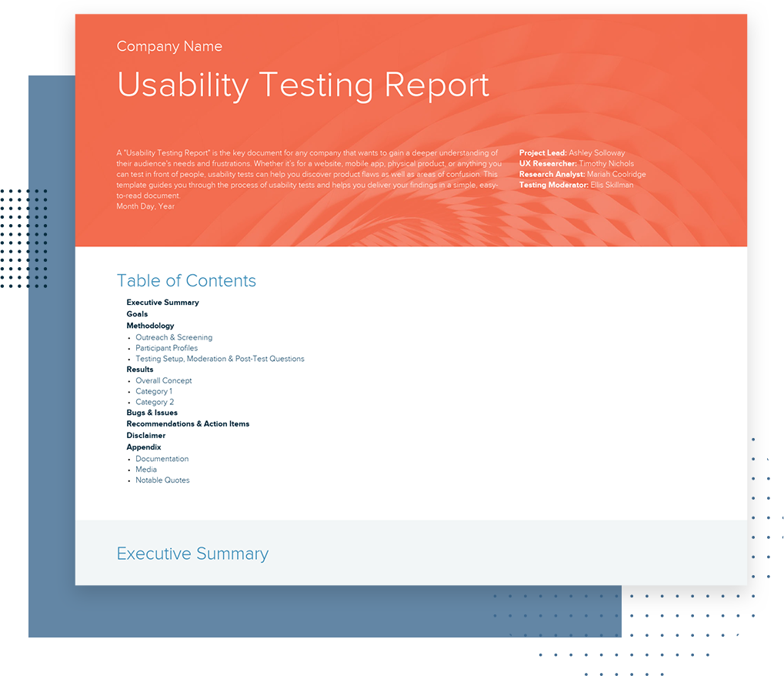Viewport: 784px width, 676px height.
Task: Click the Company Name placeholder text
Action: [169, 46]
